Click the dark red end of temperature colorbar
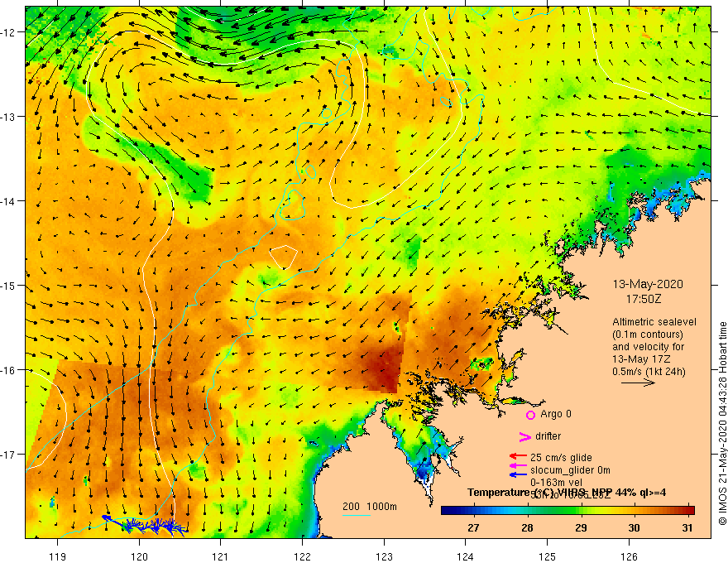The height and width of the screenshot is (563, 728). coord(691,511)
